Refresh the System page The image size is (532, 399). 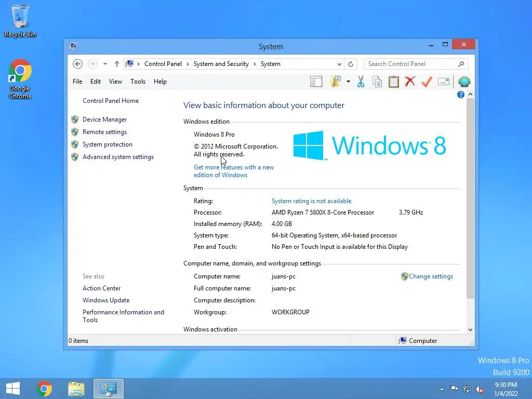click(x=351, y=64)
